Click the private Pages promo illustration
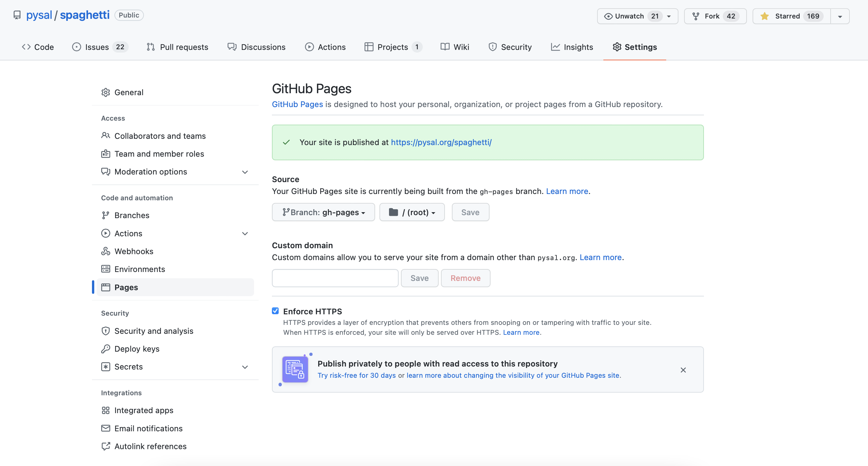This screenshot has width=868, height=466. pos(295,369)
